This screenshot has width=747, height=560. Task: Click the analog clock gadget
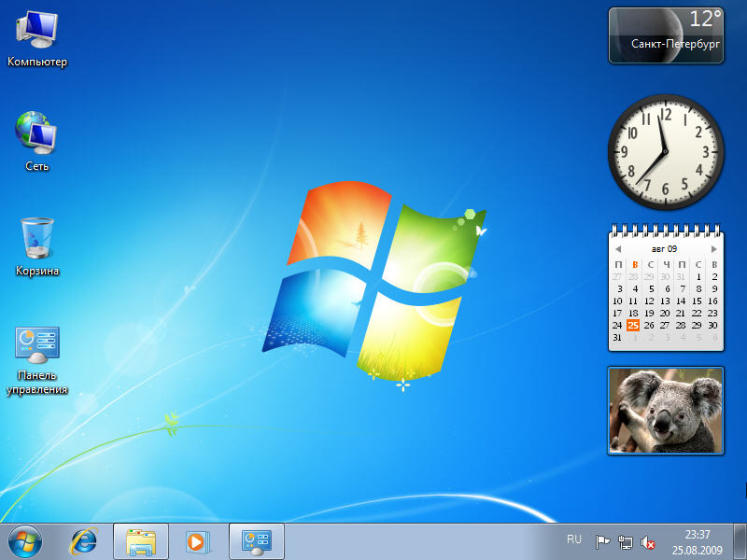(x=666, y=152)
